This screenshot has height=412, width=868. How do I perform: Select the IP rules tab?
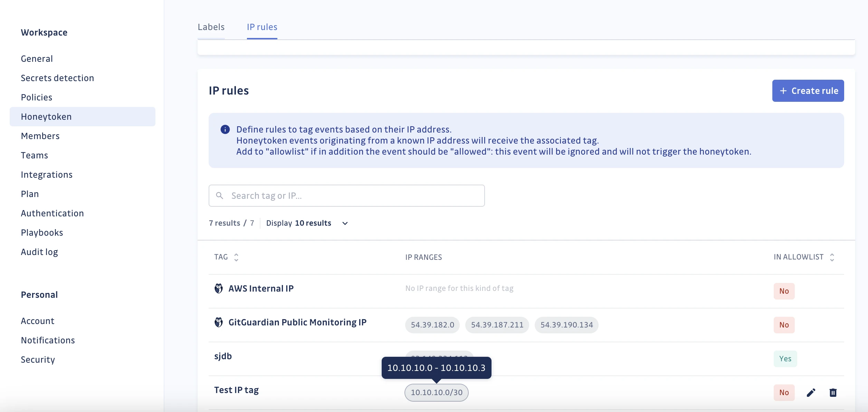coord(261,27)
